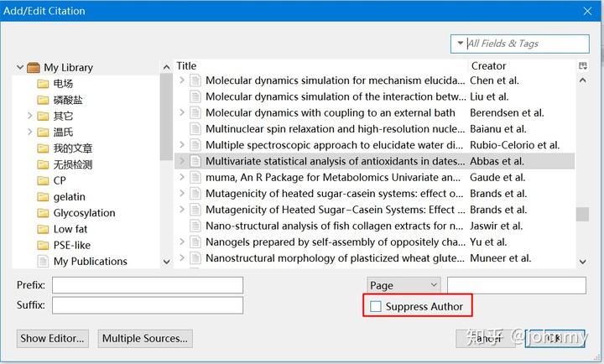
Task: Click document icon of Chen et al. item
Action: [195, 81]
